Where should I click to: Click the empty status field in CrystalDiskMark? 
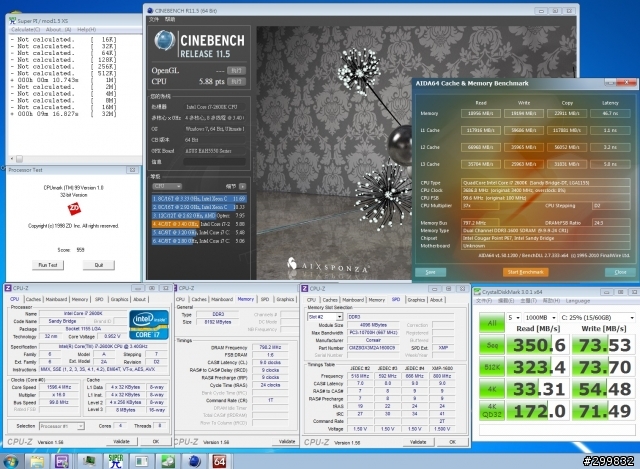click(556, 429)
